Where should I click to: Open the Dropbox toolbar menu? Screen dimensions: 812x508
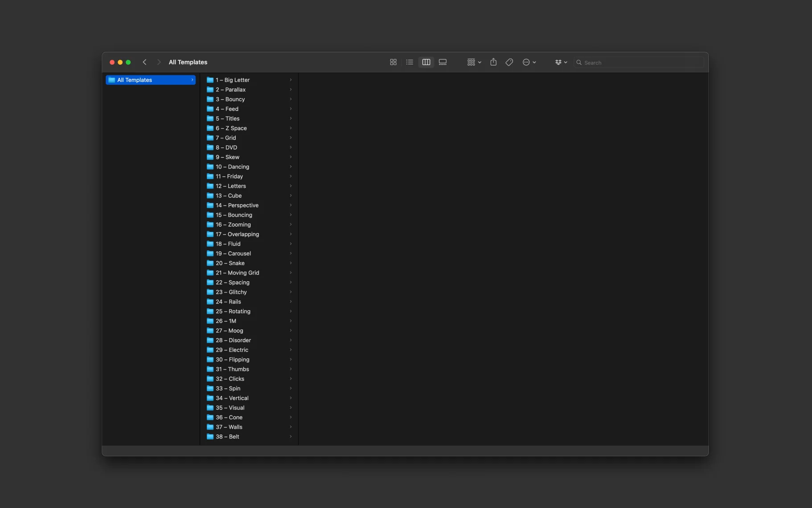pos(561,62)
